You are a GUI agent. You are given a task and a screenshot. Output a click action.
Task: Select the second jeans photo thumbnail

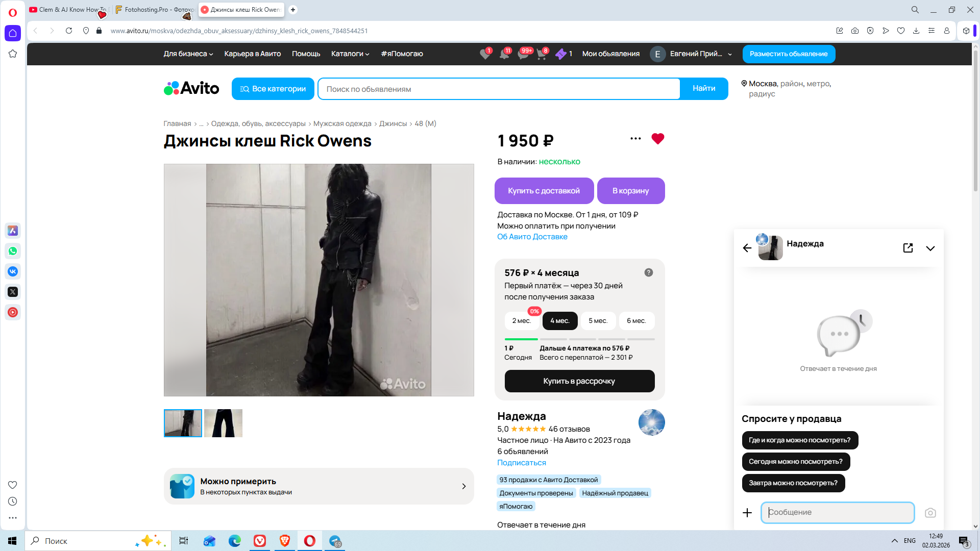pos(223,423)
